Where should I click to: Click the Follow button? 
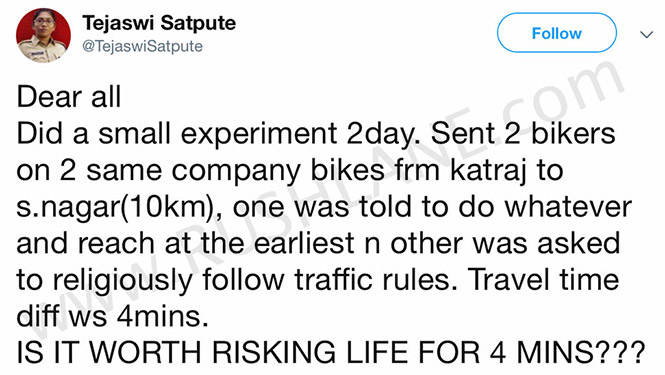point(556,33)
